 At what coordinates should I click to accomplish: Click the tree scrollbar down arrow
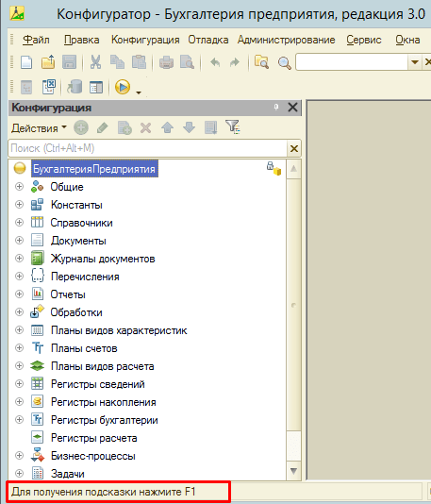[293, 471]
